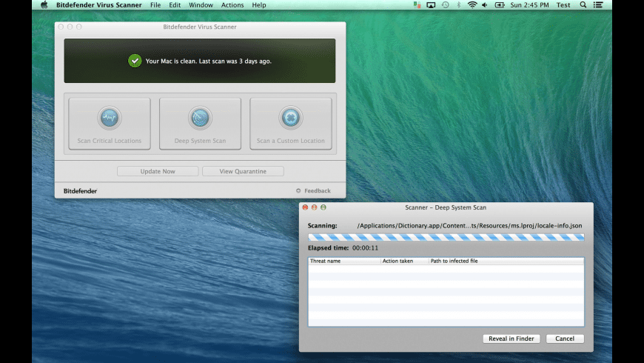Viewport: 644px width, 363px height.
Task: Close the Deep System Scan window
Action: [305, 207]
